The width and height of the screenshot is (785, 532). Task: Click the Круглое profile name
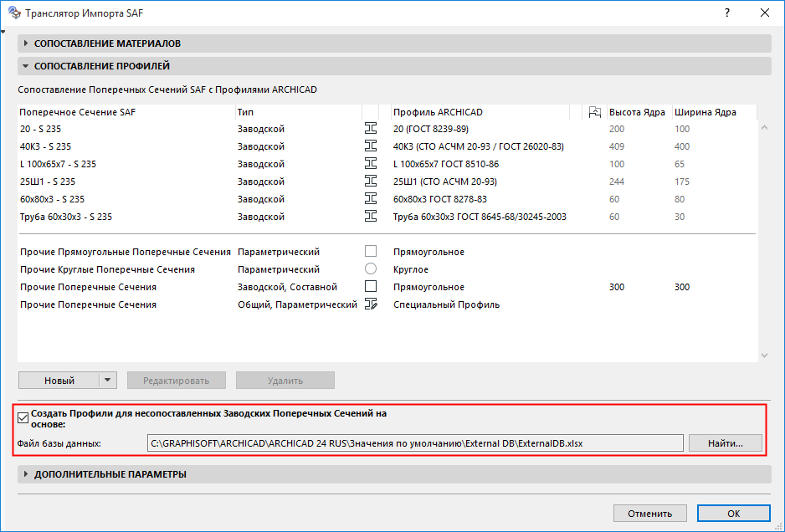click(x=411, y=269)
